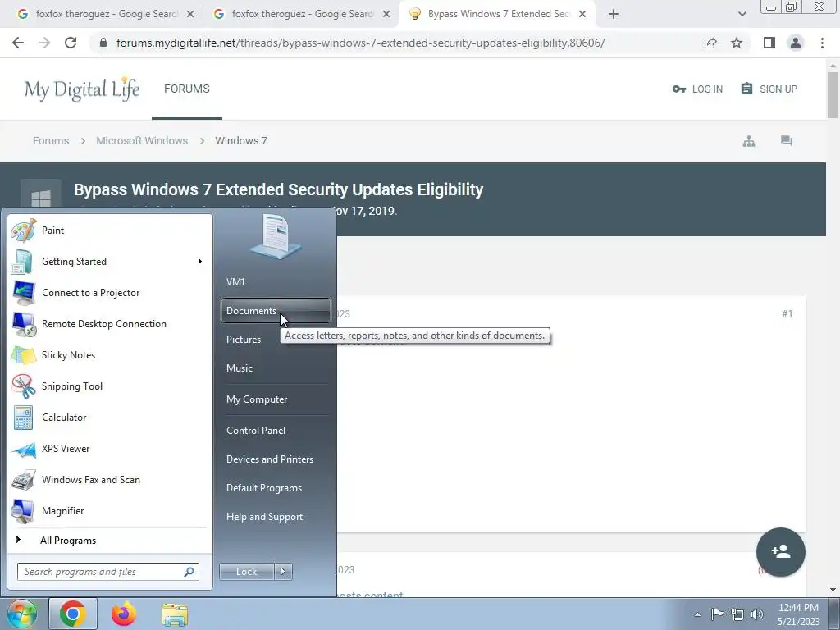
Task: Bookmark this page with the star icon
Action: [x=737, y=43]
